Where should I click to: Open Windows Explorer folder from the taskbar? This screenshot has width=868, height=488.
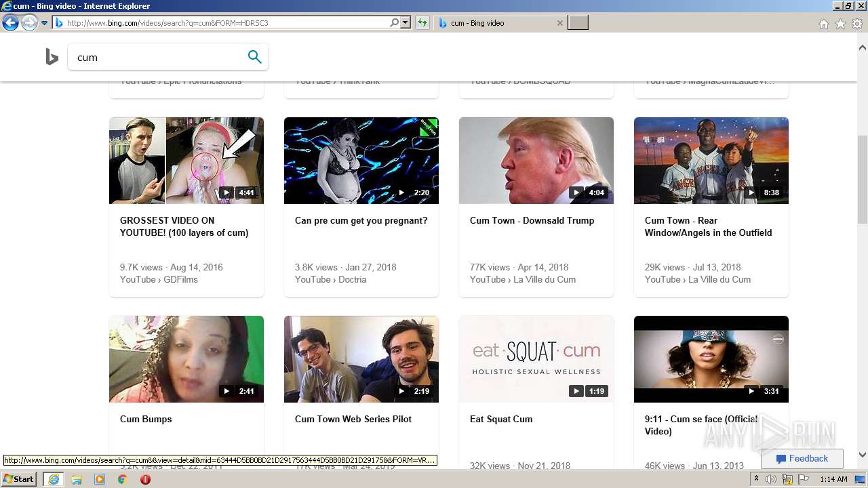77,479
